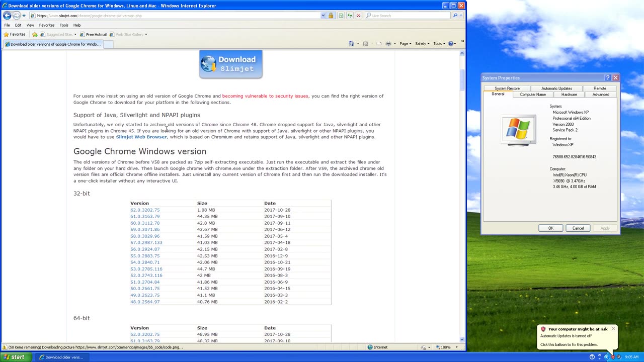Open the Safety command menu
The width and height of the screenshot is (644, 362).
tap(422, 44)
